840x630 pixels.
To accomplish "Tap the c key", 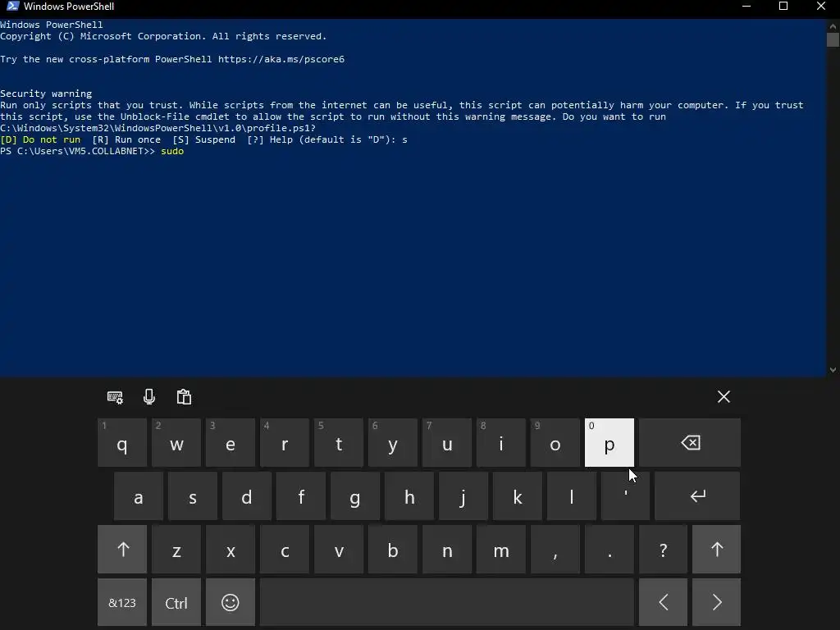I will [285, 549].
